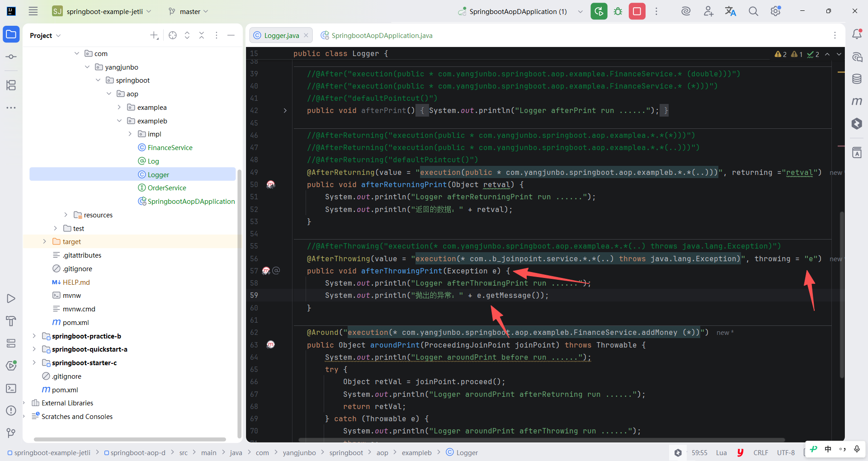Click the advice gutter icon at line 50

(270, 184)
